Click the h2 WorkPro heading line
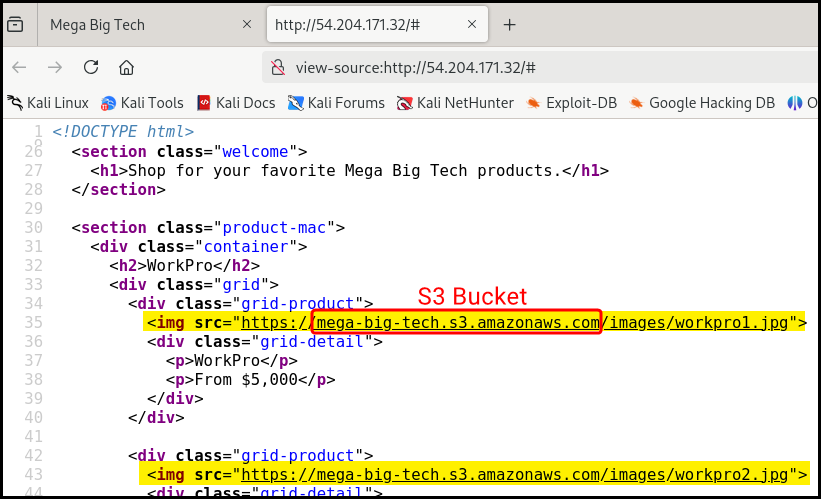 click(184, 265)
